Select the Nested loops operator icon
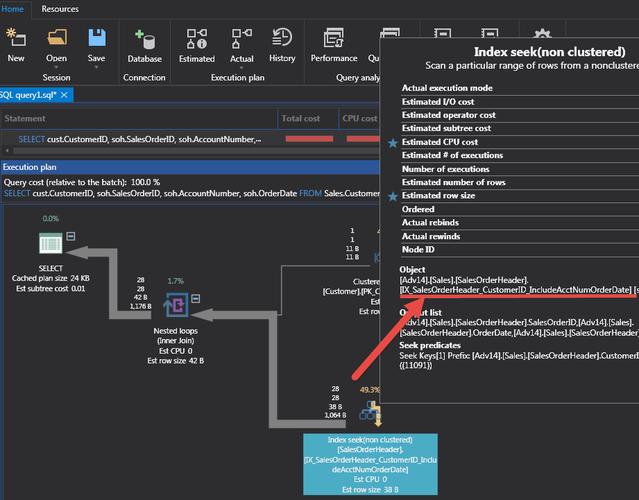639x500 pixels. point(176,304)
